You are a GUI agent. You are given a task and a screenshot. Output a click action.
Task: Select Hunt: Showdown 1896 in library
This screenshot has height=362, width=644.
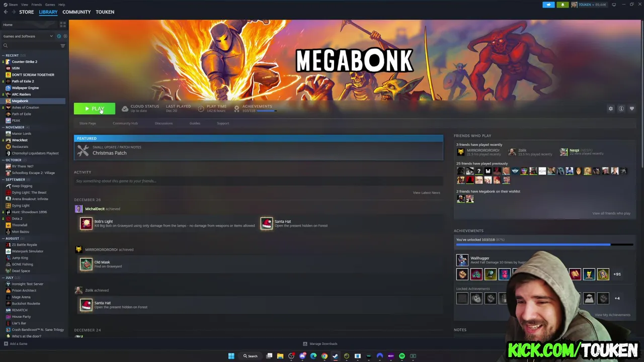click(29, 212)
